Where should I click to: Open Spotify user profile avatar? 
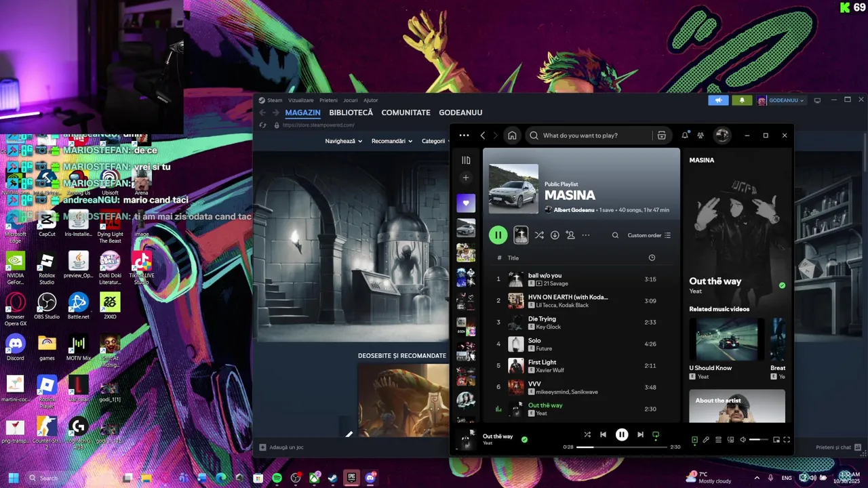pos(722,136)
